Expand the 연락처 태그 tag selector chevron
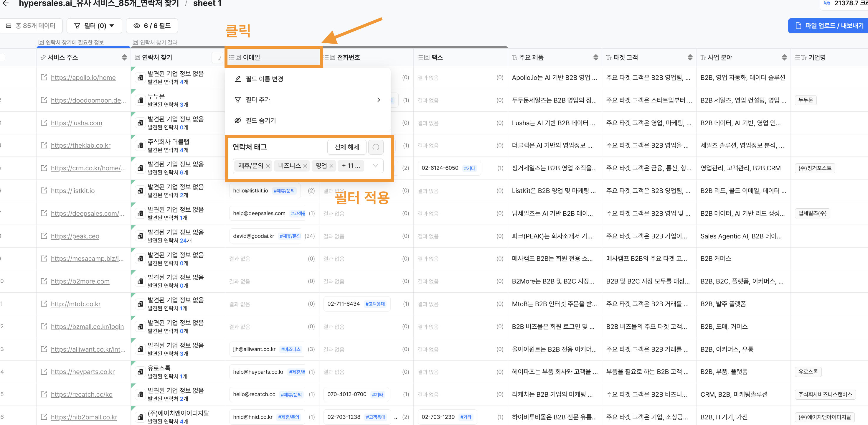 pyautogui.click(x=375, y=165)
